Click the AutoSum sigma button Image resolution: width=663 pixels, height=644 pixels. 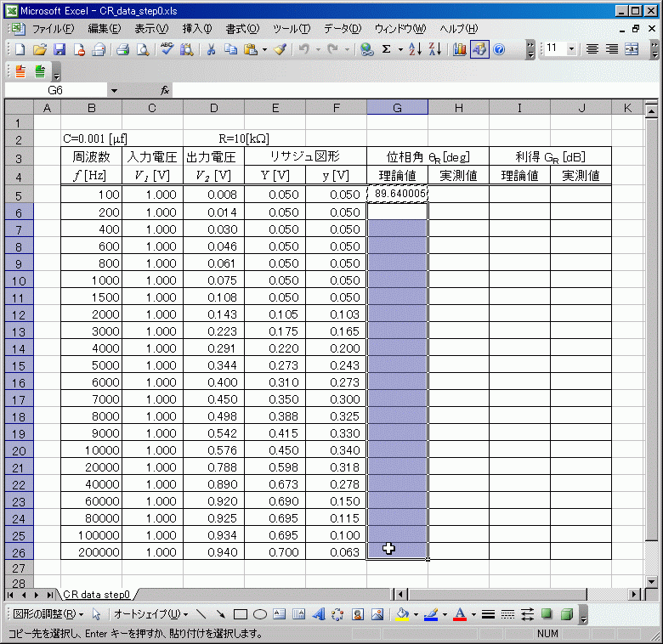pyautogui.click(x=387, y=49)
